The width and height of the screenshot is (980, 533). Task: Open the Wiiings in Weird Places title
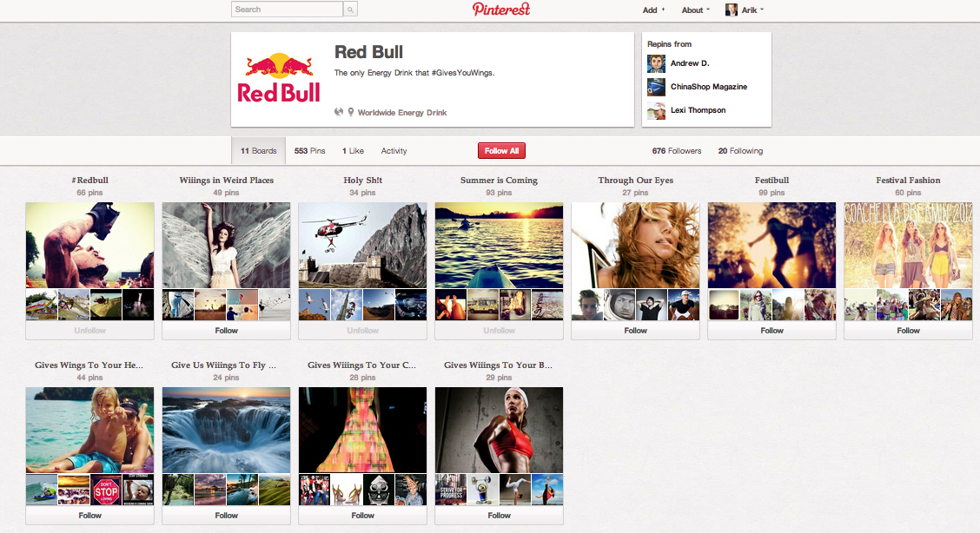pos(226,180)
